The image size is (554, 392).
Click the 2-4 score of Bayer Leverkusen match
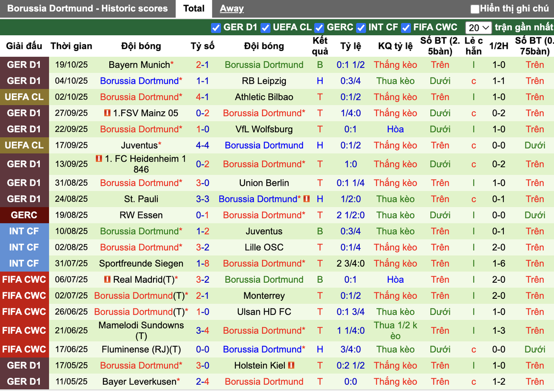[x=202, y=381]
